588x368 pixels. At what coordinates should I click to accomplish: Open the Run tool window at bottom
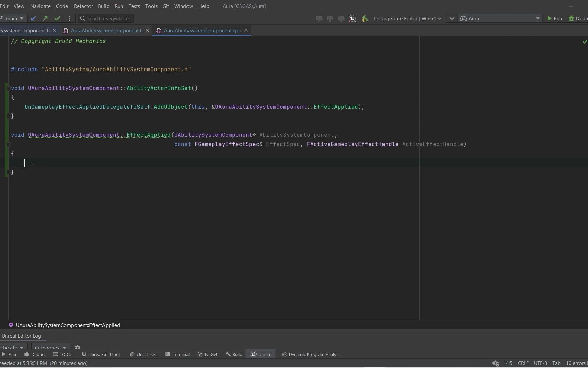click(9, 355)
